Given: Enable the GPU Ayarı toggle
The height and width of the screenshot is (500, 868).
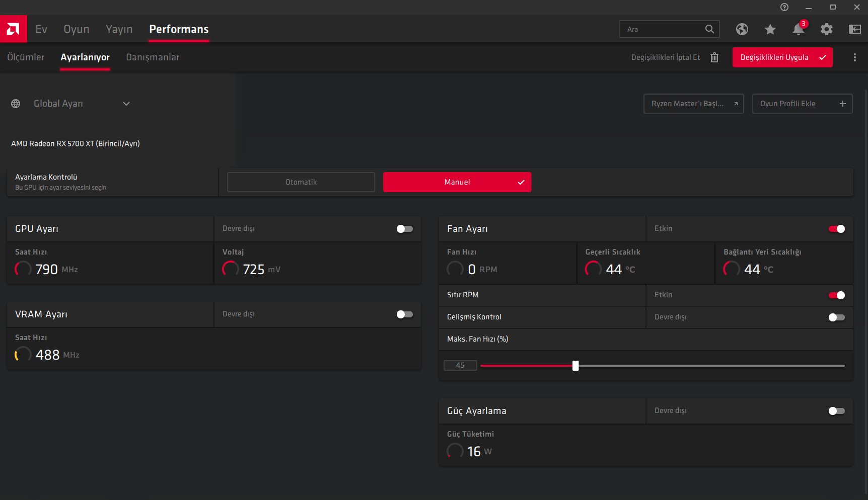Looking at the screenshot, I should click(x=405, y=229).
